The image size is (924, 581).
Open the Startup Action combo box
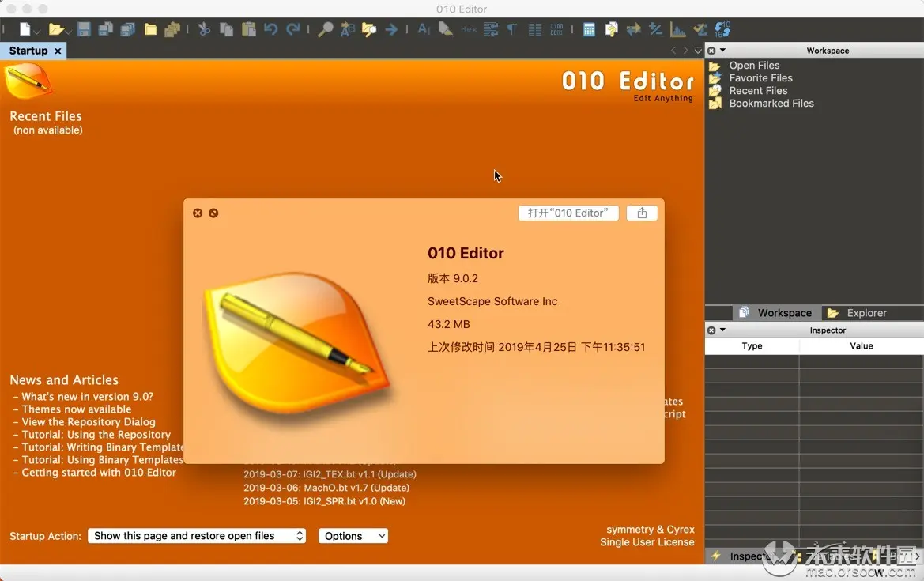[x=196, y=536]
